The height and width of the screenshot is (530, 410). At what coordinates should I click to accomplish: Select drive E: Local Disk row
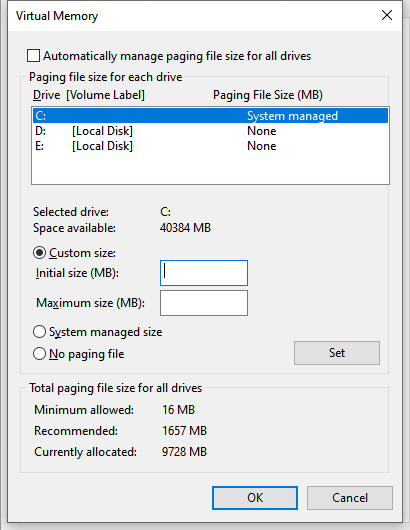point(210,146)
